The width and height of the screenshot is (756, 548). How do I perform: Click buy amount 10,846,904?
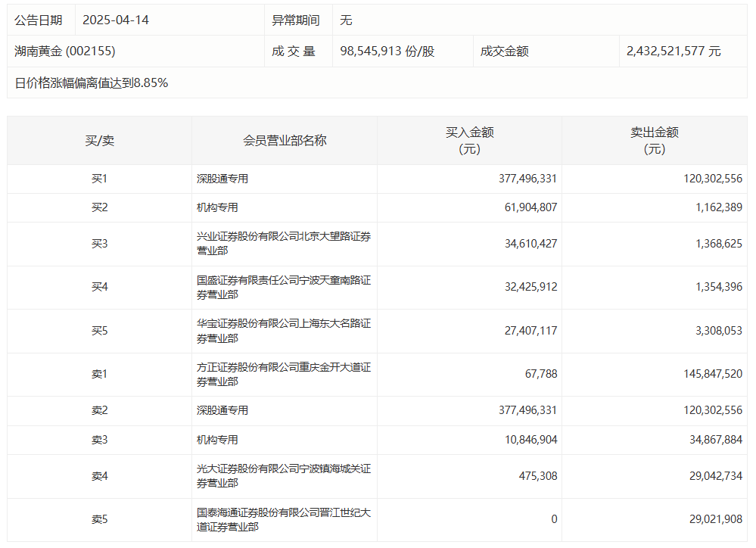[x=530, y=440]
